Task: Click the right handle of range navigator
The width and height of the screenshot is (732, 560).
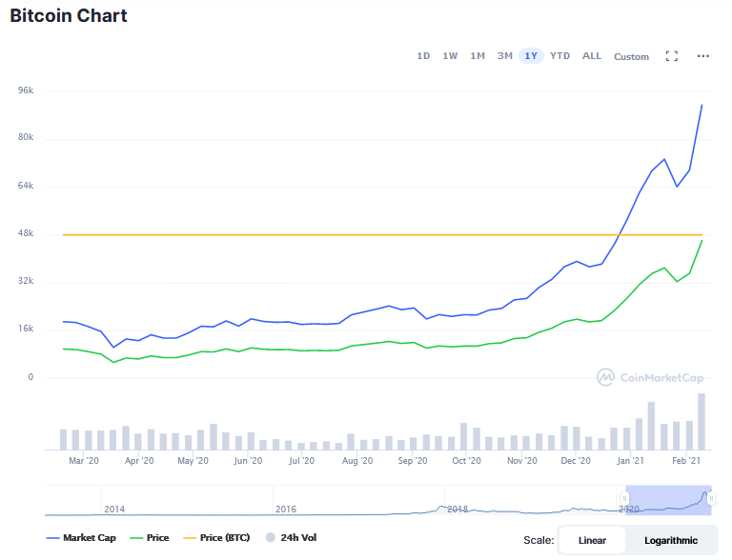Action: pyautogui.click(x=711, y=498)
